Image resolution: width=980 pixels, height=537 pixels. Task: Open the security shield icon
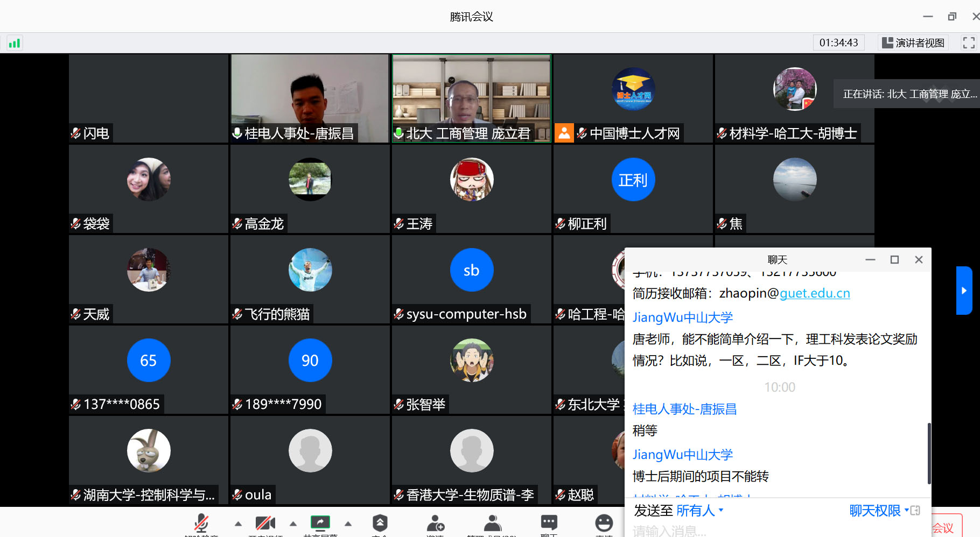pyautogui.click(x=380, y=522)
